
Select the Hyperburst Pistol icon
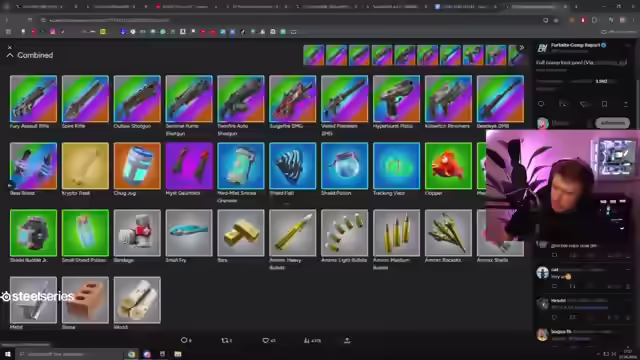tap(396, 99)
